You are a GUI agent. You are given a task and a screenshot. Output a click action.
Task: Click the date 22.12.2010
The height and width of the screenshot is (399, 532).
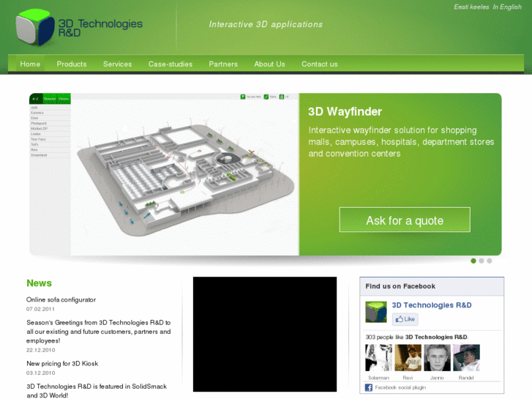click(x=41, y=350)
